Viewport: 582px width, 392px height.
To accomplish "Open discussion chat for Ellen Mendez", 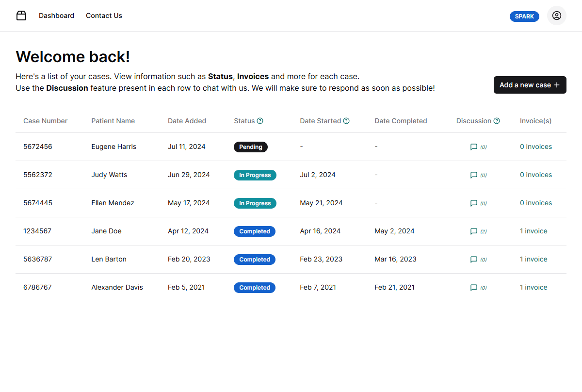I will (x=474, y=203).
